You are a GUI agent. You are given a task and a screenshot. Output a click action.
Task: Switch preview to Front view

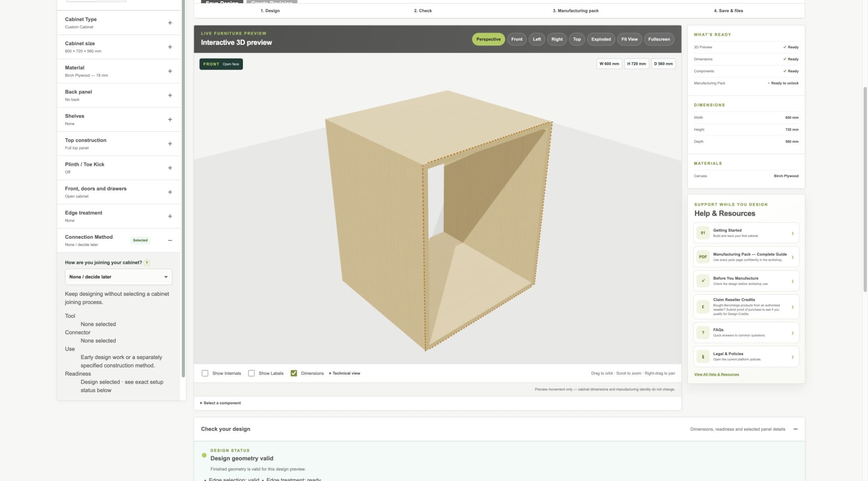click(517, 39)
